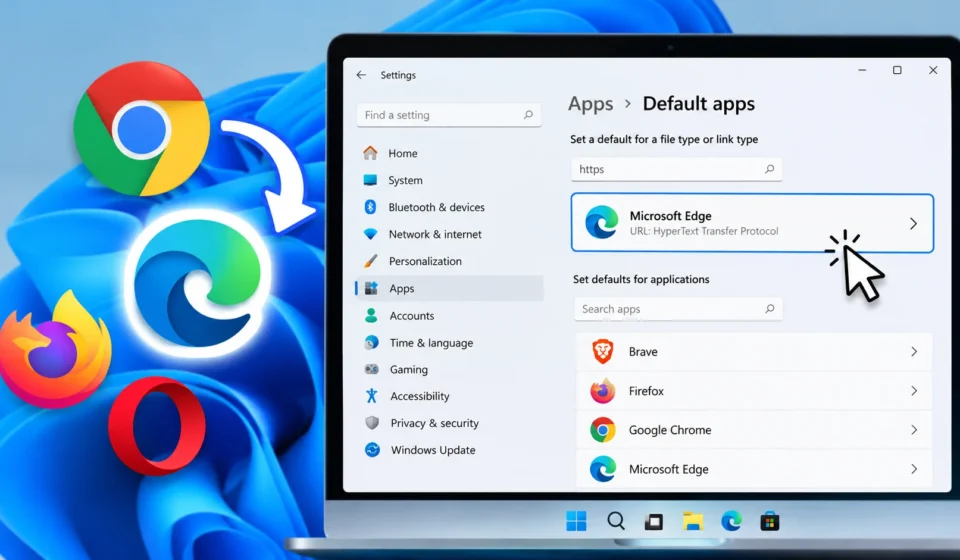Click the Home house icon
The image size is (960, 560).
(370, 153)
